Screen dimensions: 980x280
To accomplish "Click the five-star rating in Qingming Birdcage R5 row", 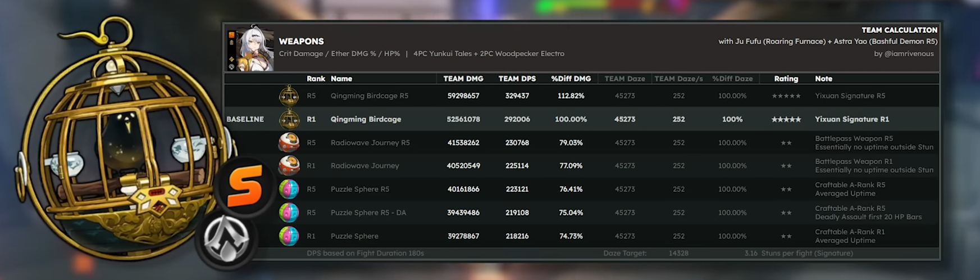I will pos(786,96).
